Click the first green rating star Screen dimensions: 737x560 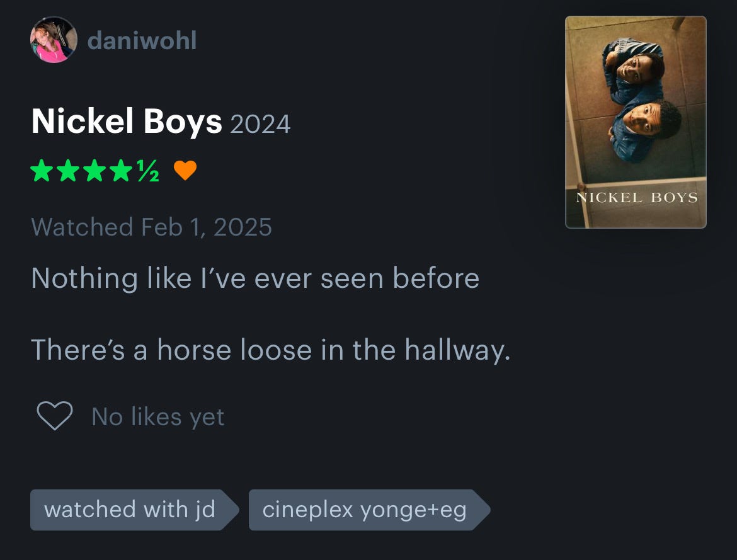(x=42, y=170)
